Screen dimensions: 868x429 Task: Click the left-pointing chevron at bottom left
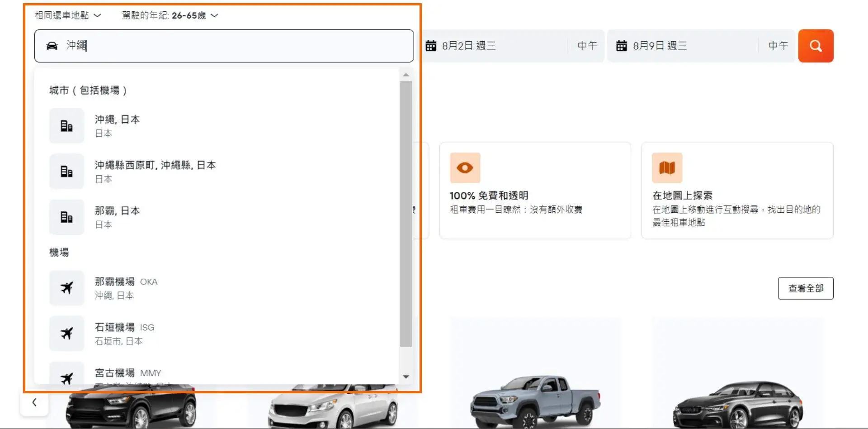coord(34,402)
